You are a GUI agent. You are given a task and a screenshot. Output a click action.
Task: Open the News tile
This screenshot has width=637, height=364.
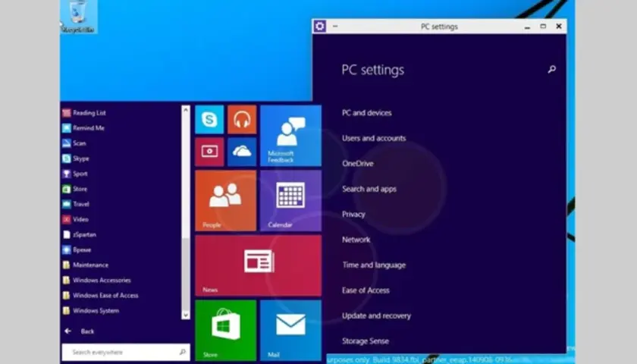coord(258,265)
